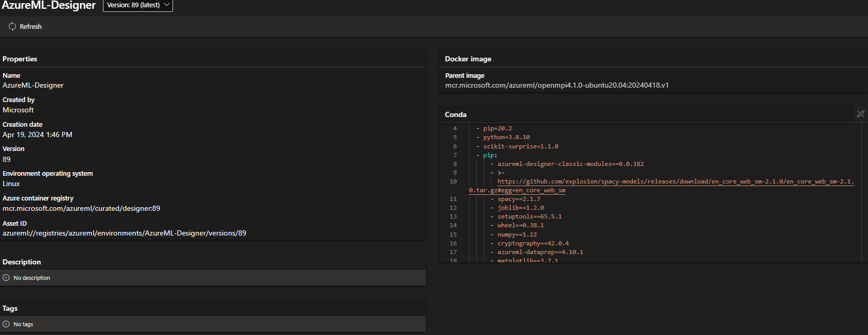
Task: Select the Parent image mcr.microsoft.com path
Action: click(557, 85)
